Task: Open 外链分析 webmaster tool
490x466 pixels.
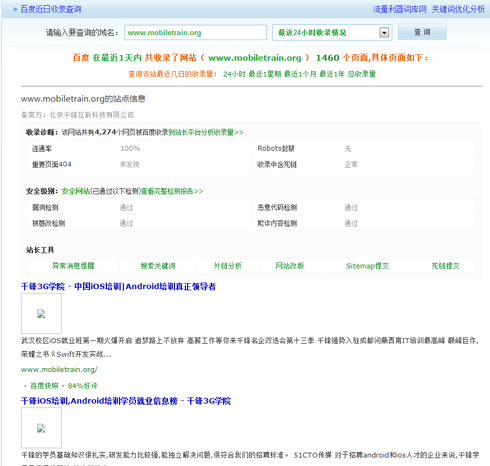Action: coord(228,266)
